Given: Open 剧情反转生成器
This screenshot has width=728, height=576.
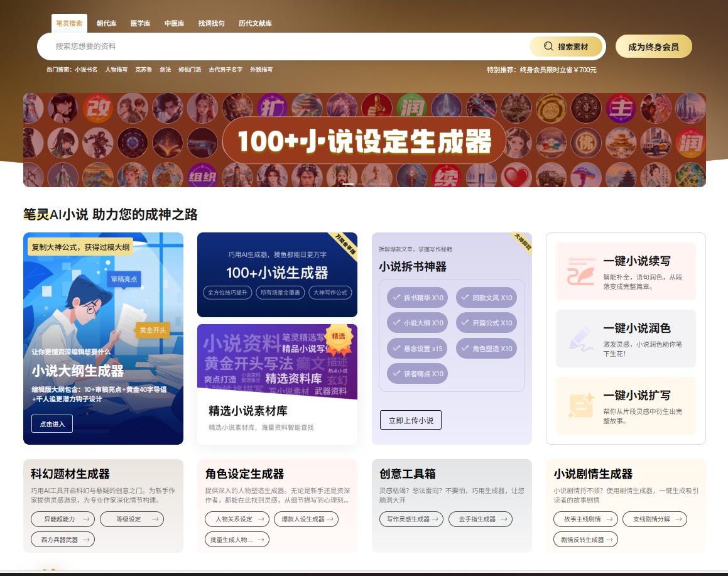Looking at the screenshot, I should pos(585,540).
